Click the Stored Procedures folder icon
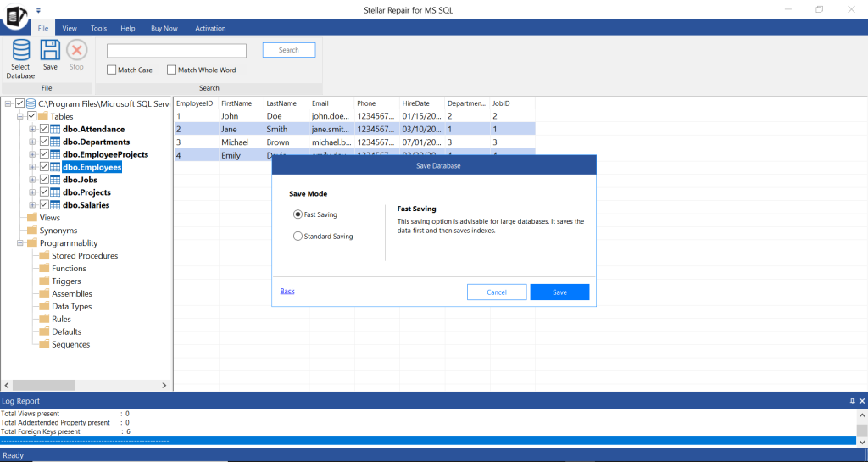The image size is (868, 462). click(44, 255)
